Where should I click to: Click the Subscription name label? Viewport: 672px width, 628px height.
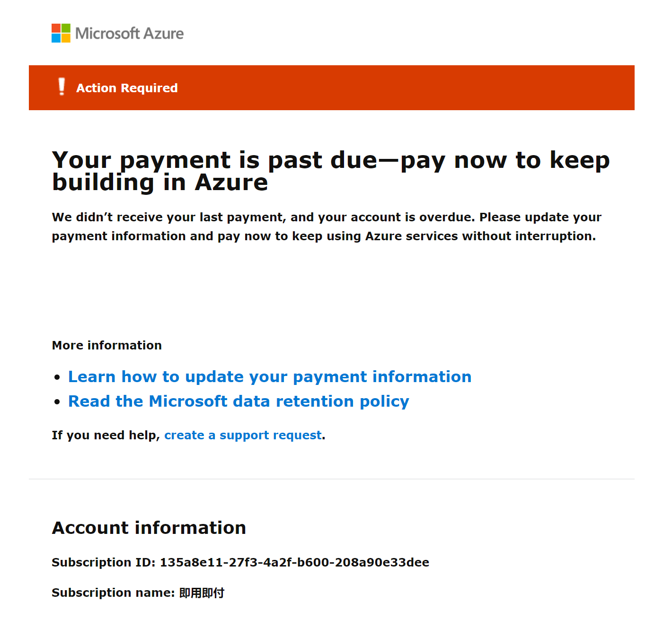[x=113, y=593]
